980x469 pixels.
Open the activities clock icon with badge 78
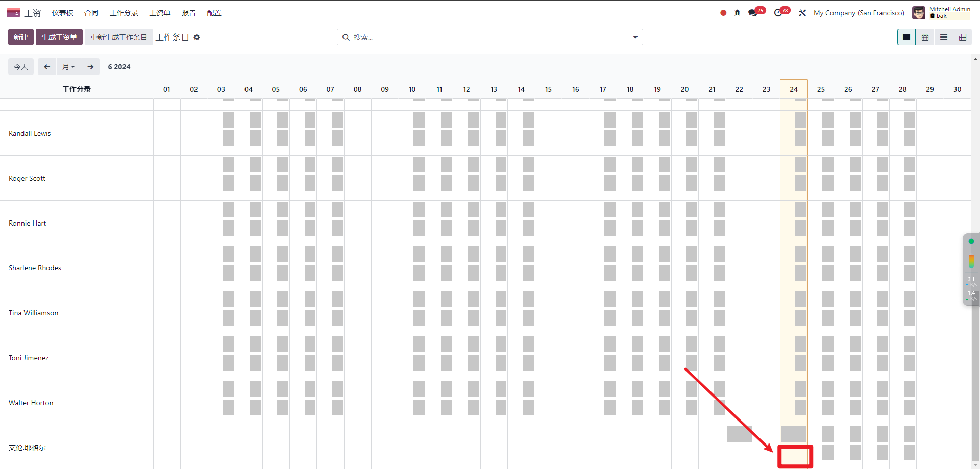(778, 13)
